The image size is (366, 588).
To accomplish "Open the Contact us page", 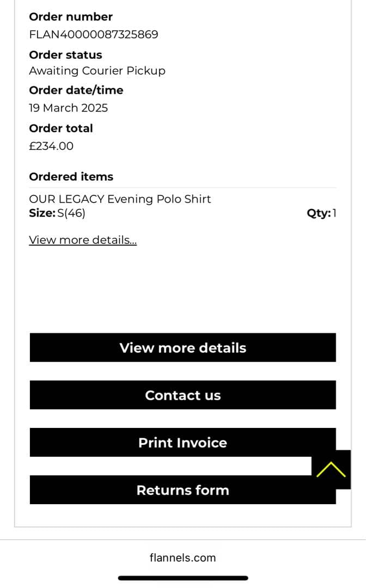I will 183,395.
